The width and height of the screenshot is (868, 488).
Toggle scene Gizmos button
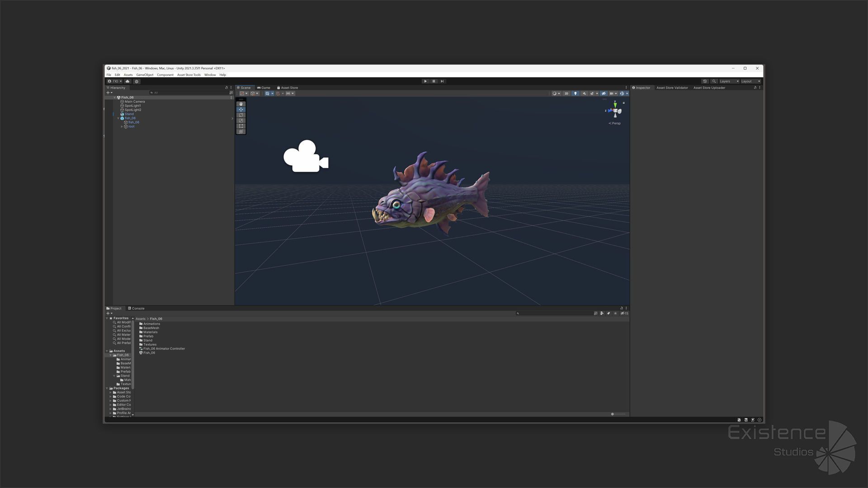click(x=622, y=94)
